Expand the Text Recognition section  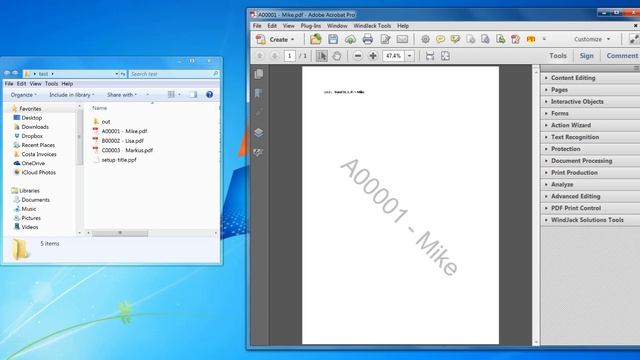591,137
